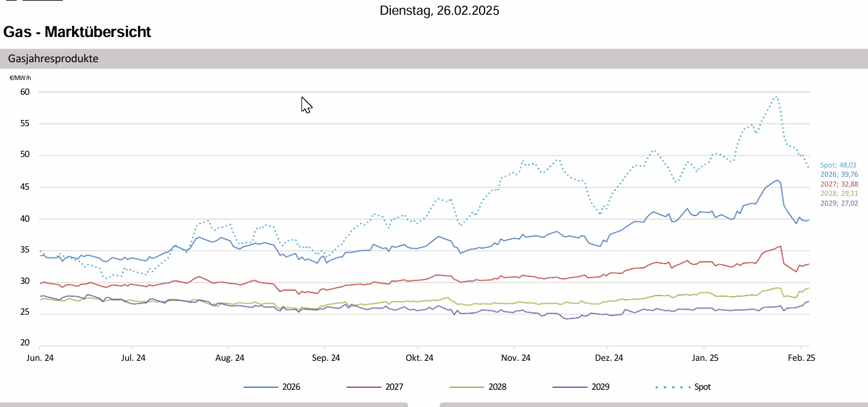Click the y-axis value 60
Viewport: 868px width, 407px height.
point(25,92)
